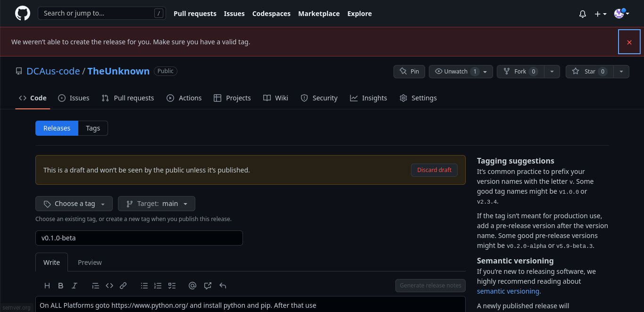Open the GitHub home logo

[x=23, y=13]
